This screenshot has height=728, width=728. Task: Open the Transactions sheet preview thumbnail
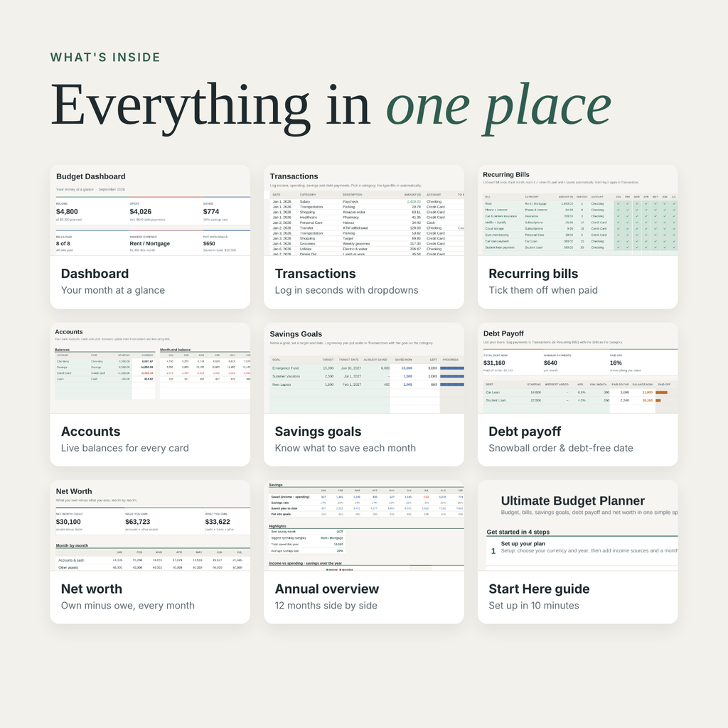(x=364, y=210)
